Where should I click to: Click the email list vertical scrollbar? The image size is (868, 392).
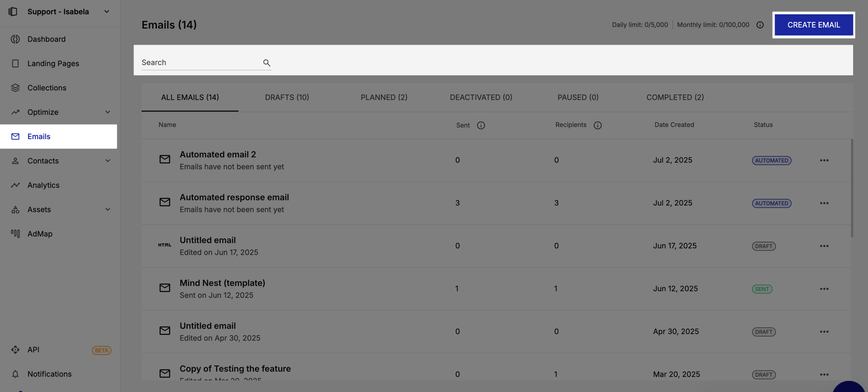point(852,188)
